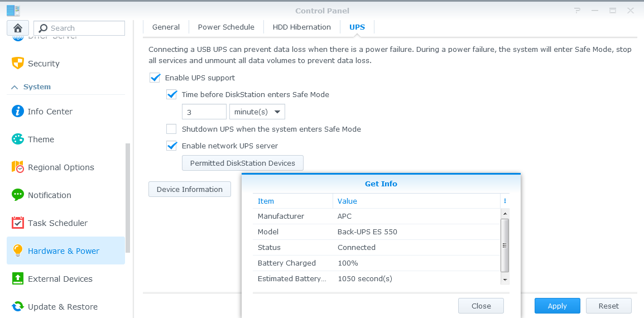644x318 pixels.
Task: Click the Home icon button
Action: (18, 28)
